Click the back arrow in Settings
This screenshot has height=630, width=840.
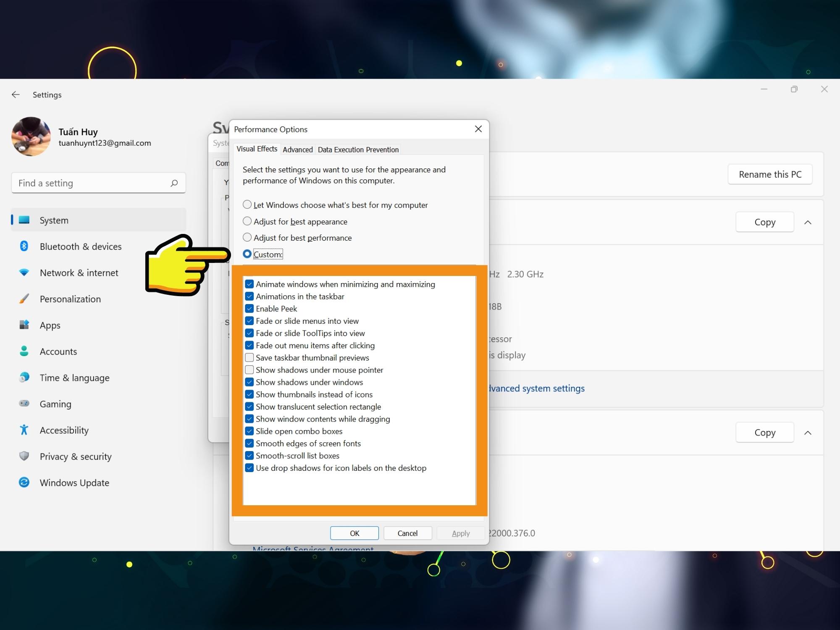16,94
